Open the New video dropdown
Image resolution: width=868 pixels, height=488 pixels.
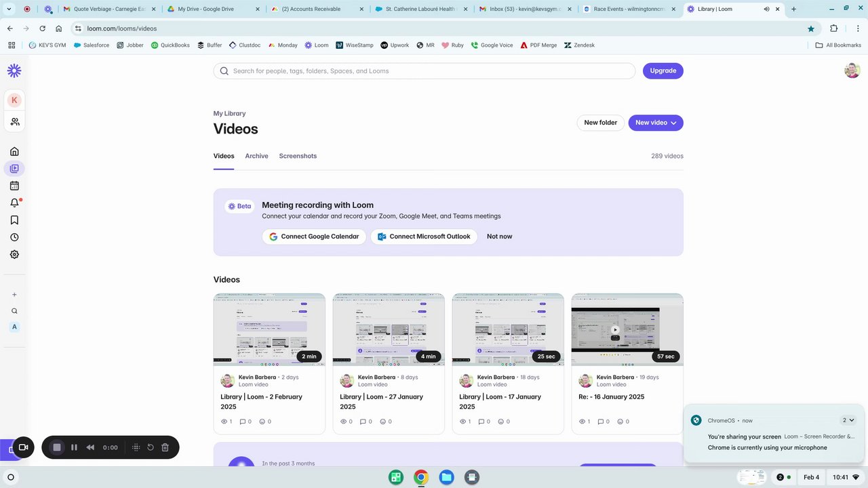coord(656,123)
